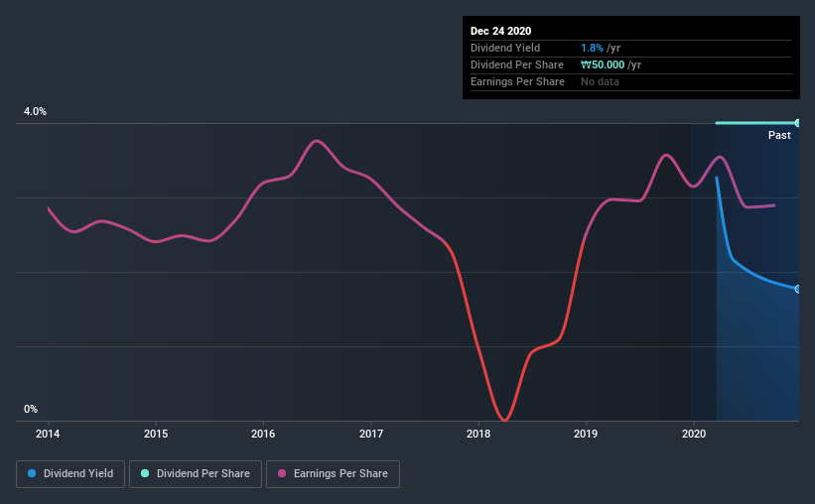Click the 'Earnings Per Share' tooltip row label
Screen dimensions: 815x504
[517, 81]
